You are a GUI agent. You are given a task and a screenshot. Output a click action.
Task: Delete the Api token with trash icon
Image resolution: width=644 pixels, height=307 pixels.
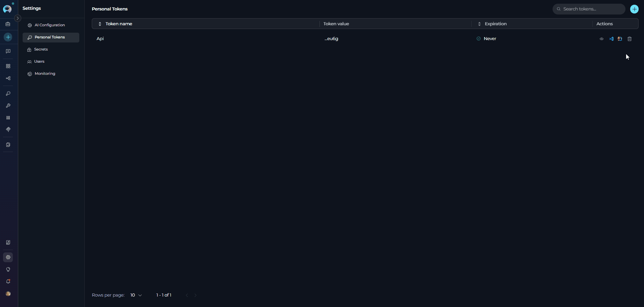[629, 39]
